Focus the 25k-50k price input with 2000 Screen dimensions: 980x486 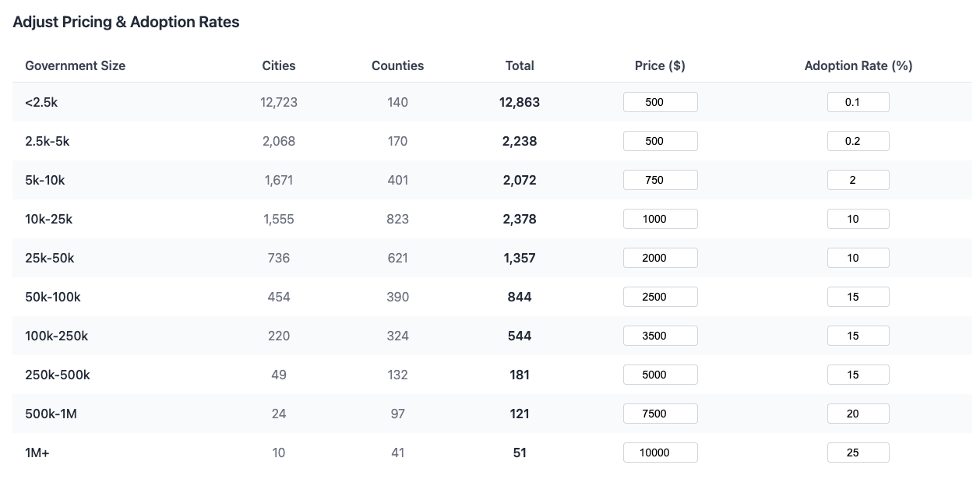660,258
